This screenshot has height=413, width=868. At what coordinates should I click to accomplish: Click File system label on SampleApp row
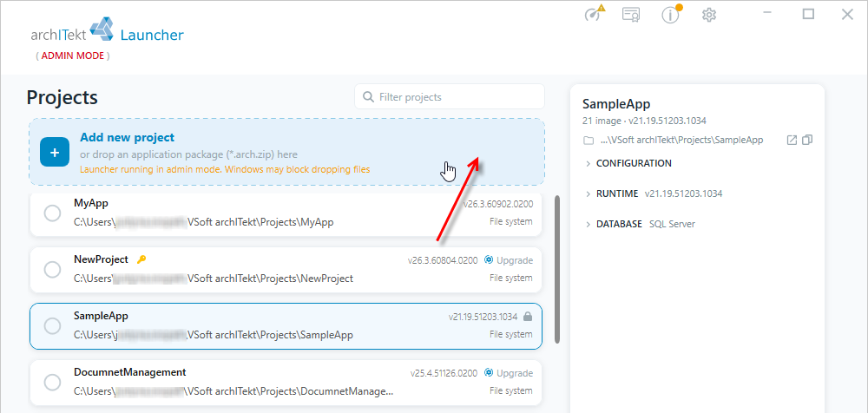[x=511, y=334]
